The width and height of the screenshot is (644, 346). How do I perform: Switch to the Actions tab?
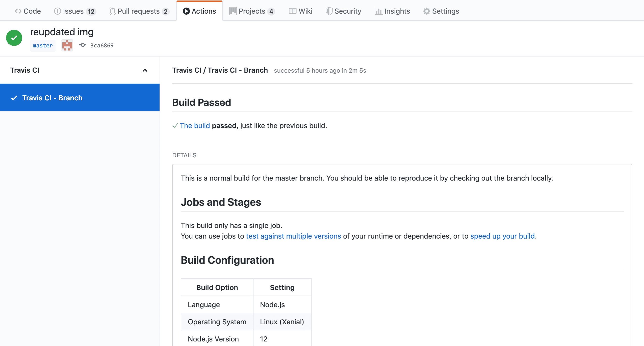[x=199, y=11]
